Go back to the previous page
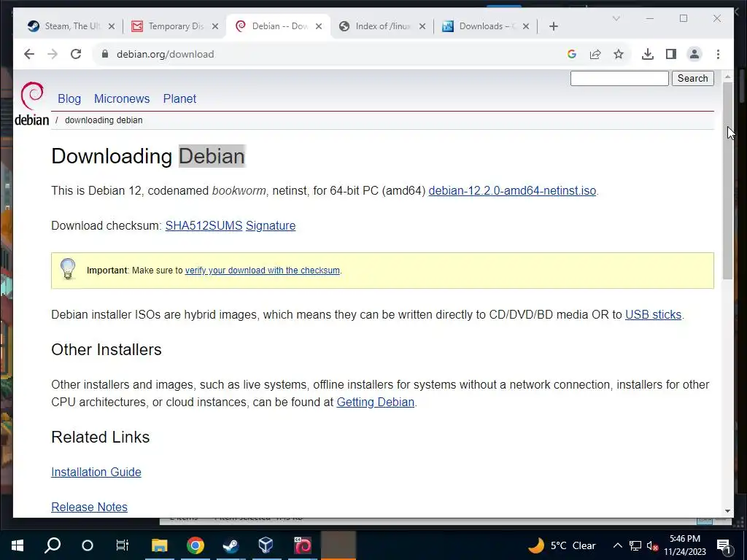Screen dimensions: 747x560 coord(29,54)
